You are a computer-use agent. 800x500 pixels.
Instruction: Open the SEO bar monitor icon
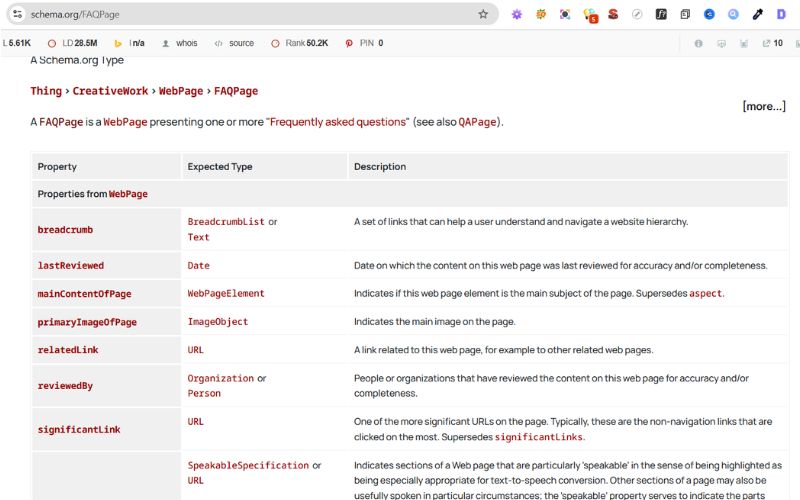point(721,43)
